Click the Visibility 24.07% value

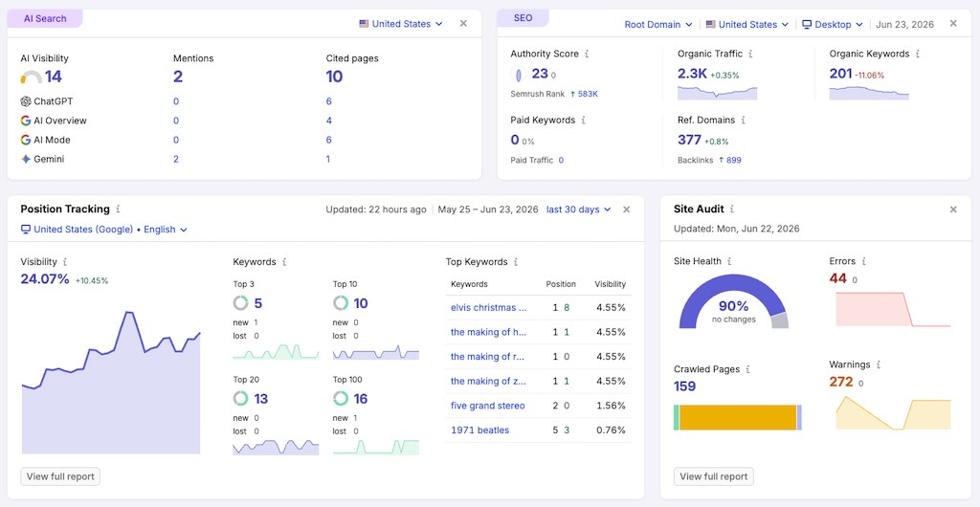[45, 279]
